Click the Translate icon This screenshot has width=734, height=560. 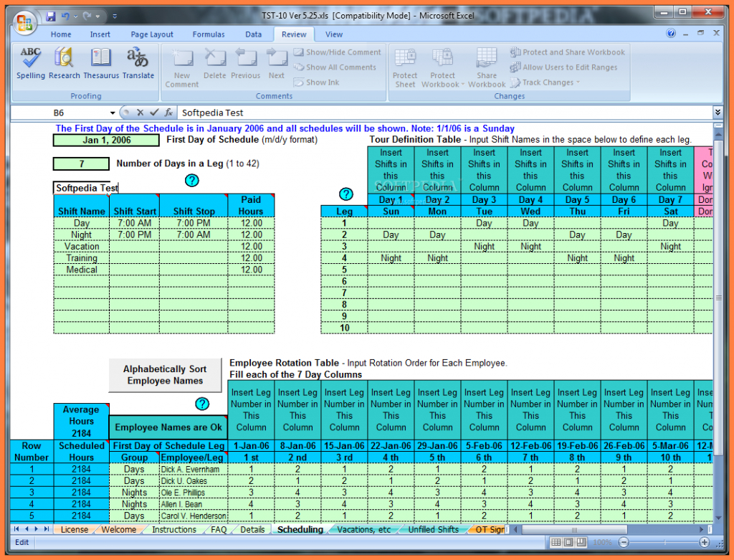(x=138, y=62)
